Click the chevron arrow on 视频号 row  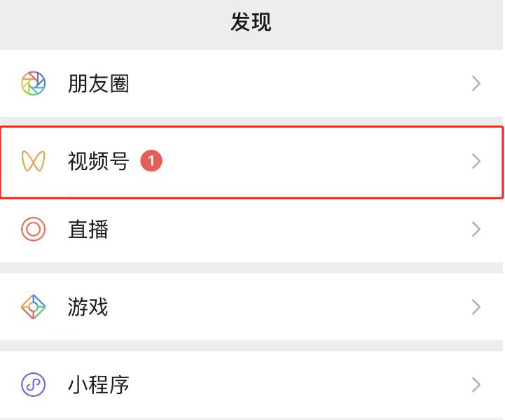pos(476,162)
